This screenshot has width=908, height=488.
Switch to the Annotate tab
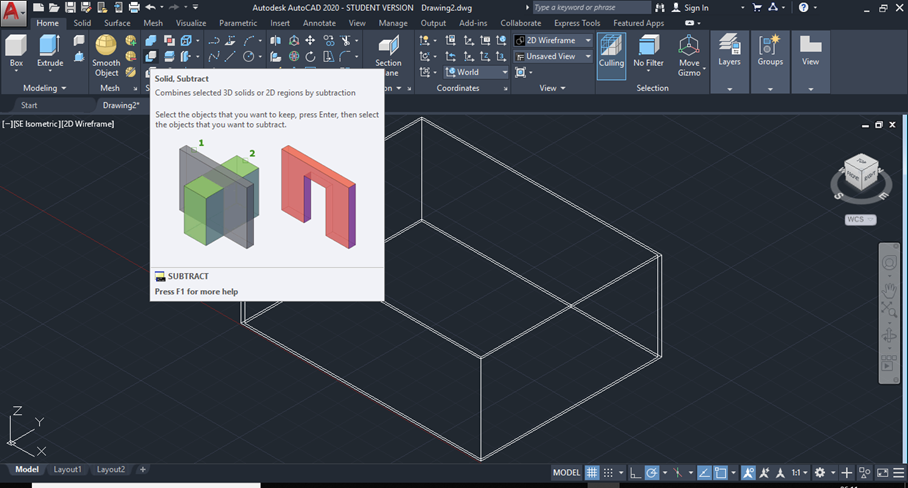pos(319,23)
